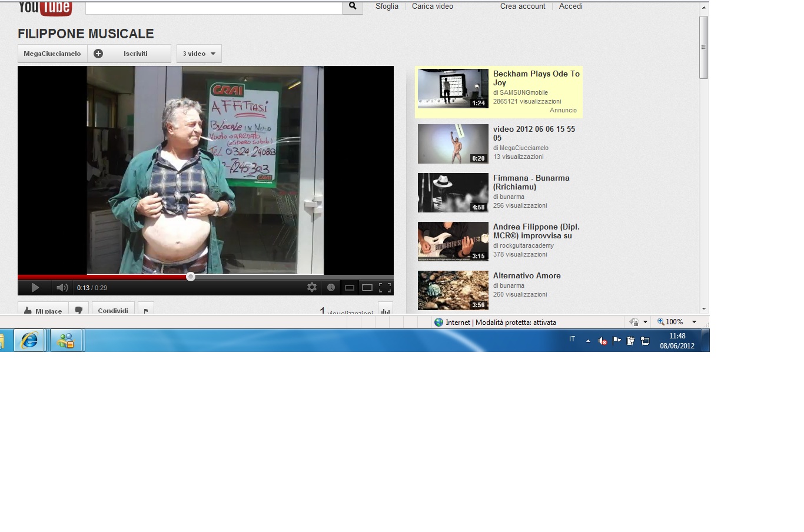
Task: Click the Accedi sign-in link
Action: pos(570,6)
